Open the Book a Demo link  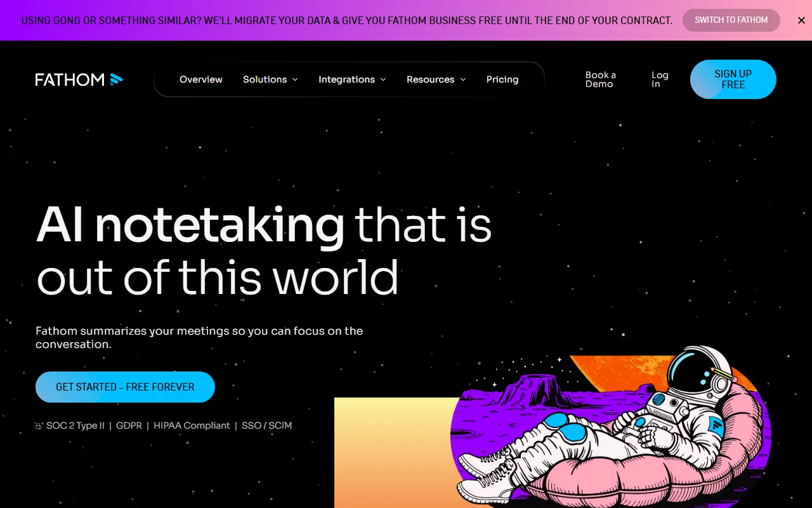(601, 79)
